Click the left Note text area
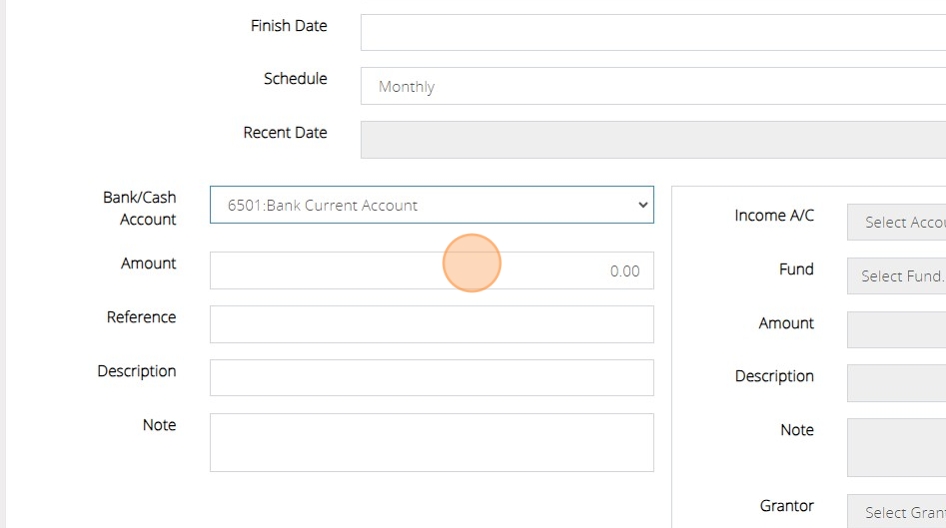Viewport: 946px width, 528px height. 431,442
